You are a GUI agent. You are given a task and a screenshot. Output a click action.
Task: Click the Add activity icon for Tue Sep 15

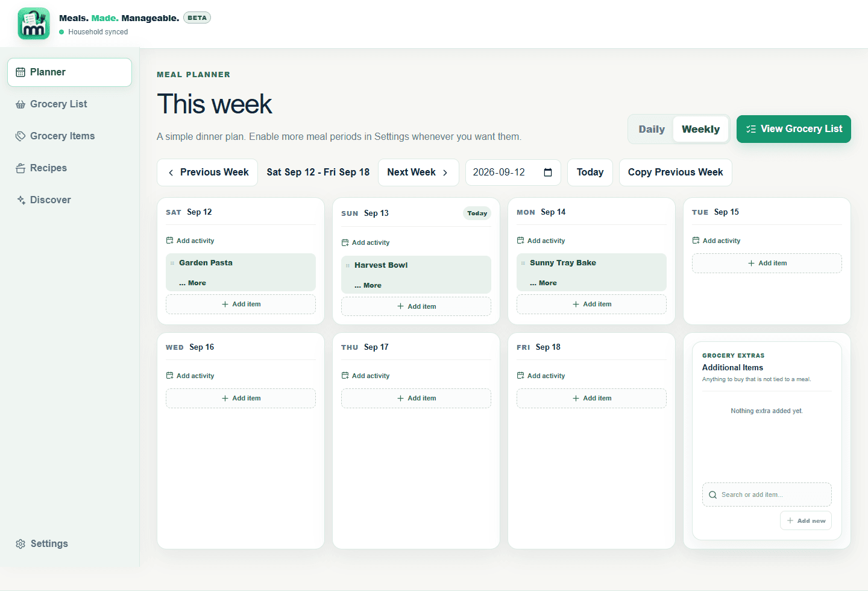[696, 241]
